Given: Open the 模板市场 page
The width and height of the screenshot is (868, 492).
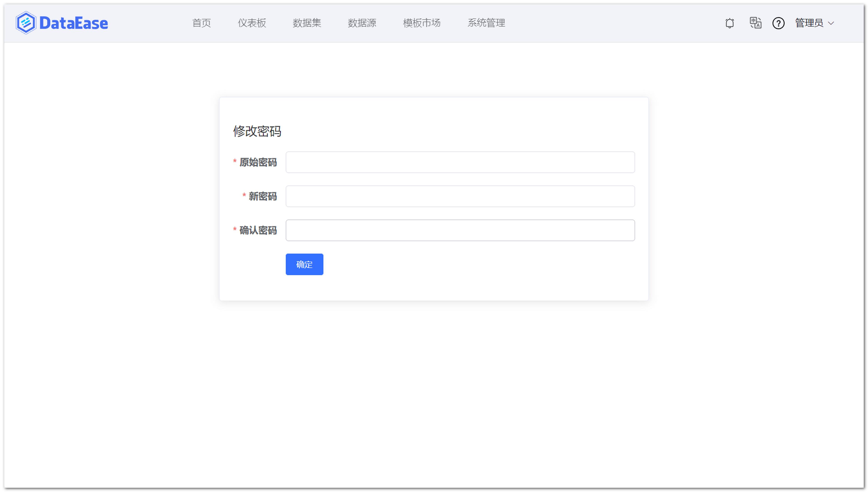Looking at the screenshot, I should [421, 23].
